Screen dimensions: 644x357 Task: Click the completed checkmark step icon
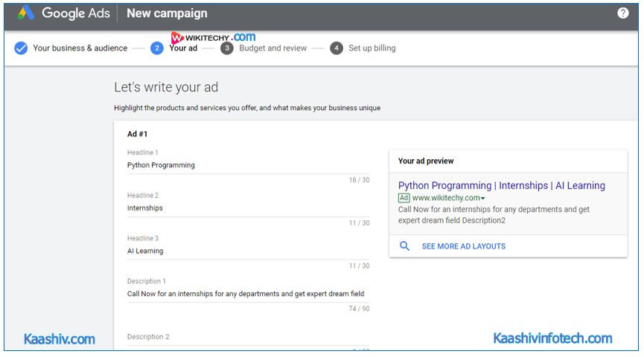[x=21, y=48]
